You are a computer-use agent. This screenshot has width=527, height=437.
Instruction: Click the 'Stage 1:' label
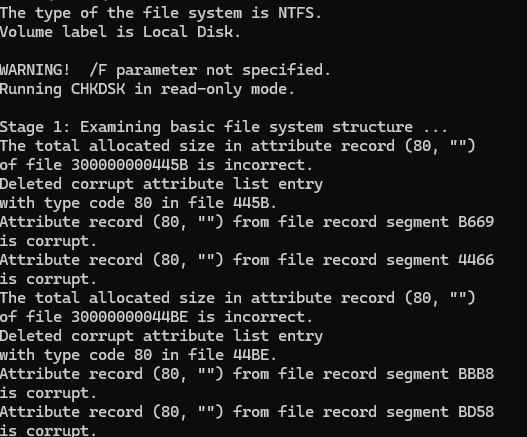click(35, 127)
